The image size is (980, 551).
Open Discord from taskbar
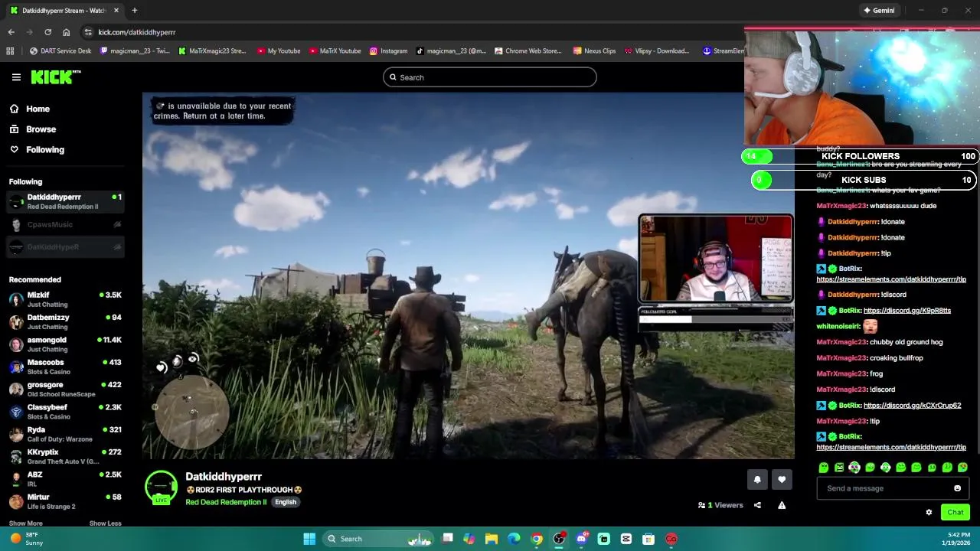click(x=581, y=539)
